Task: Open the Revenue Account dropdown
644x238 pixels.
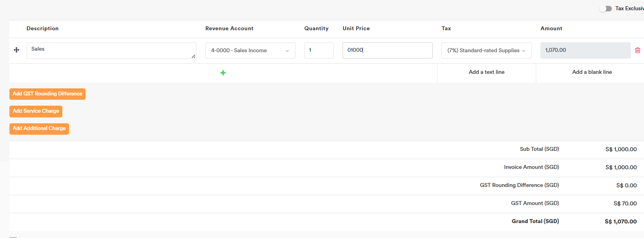Action: click(250, 51)
